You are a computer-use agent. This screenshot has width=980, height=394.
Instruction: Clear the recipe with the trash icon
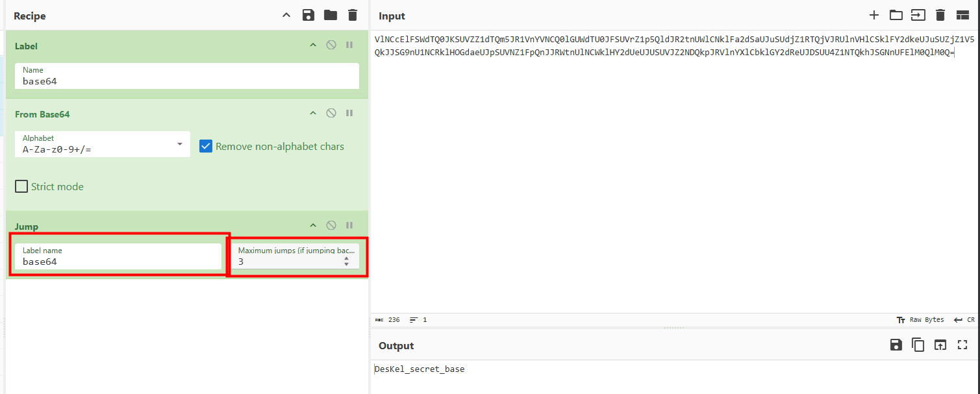(352, 16)
